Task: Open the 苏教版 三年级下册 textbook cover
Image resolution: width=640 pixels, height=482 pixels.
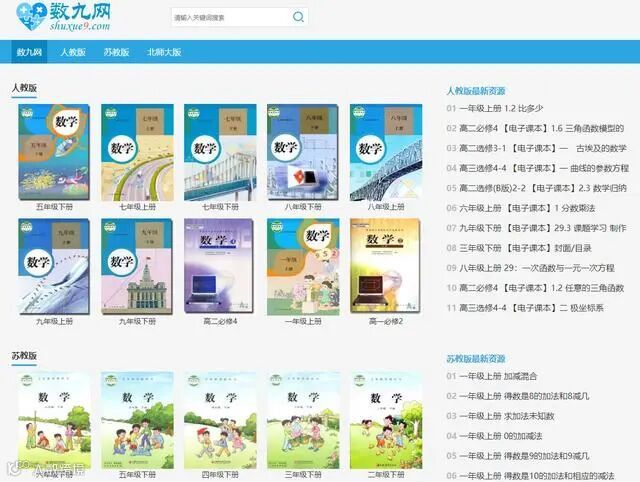Action: pos(303,420)
